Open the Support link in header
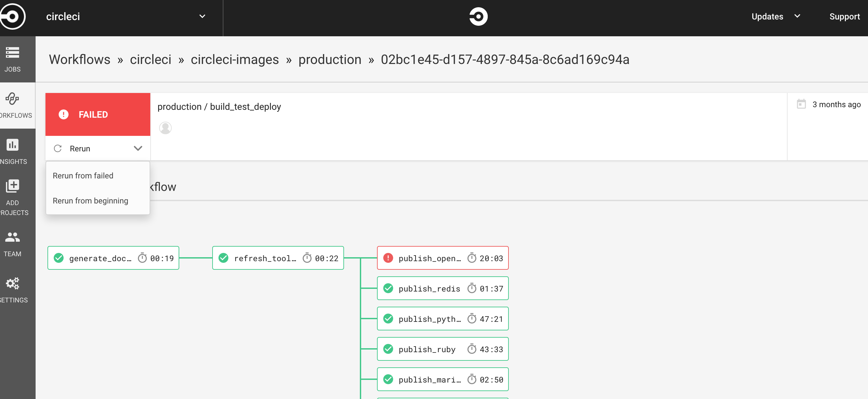Screen dimensions: 868x399 point(844,16)
